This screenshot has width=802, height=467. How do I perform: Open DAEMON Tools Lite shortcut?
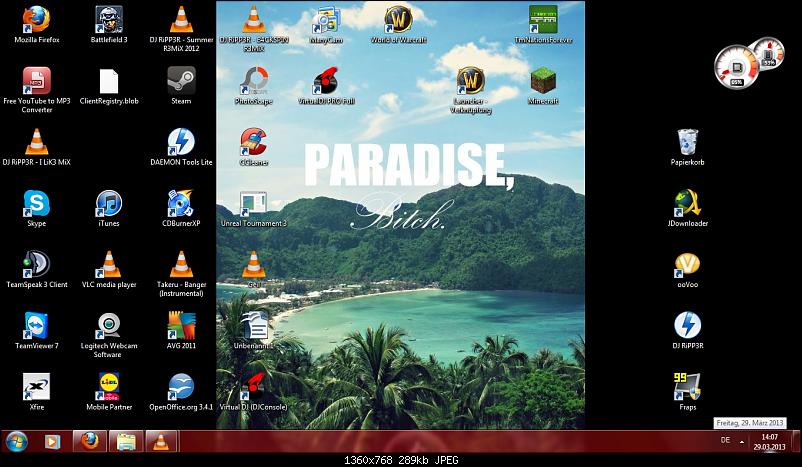point(181,142)
